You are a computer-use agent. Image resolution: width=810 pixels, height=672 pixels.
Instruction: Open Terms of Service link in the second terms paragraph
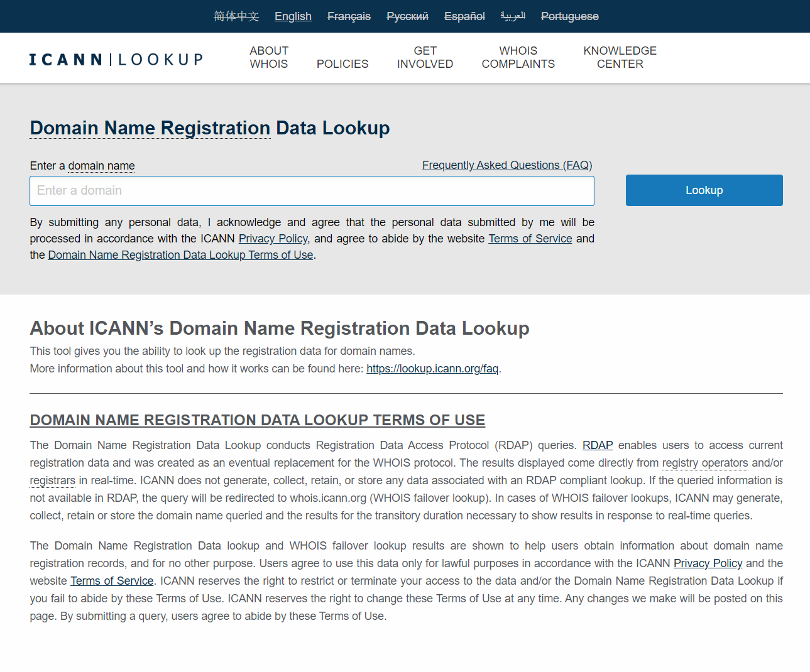(112, 581)
